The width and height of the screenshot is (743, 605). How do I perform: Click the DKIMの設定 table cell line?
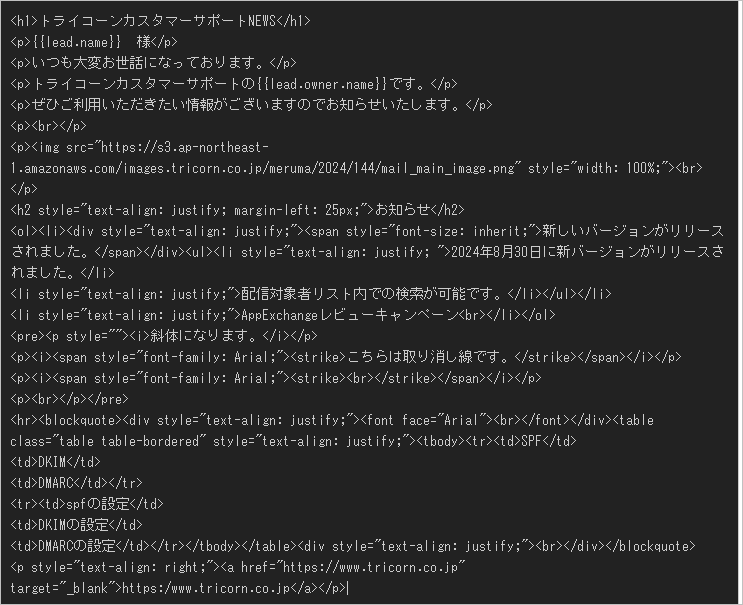click(x=76, y=525)
